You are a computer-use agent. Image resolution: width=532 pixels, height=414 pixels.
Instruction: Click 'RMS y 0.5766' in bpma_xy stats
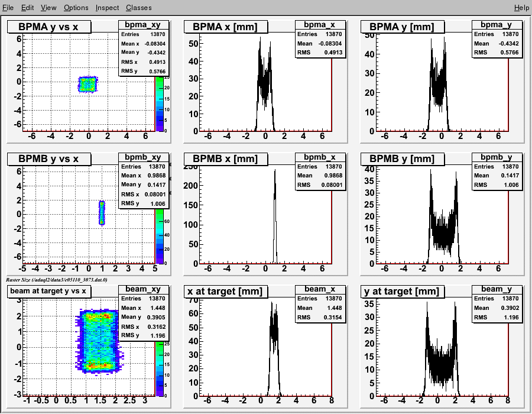[x=143, y=71]
